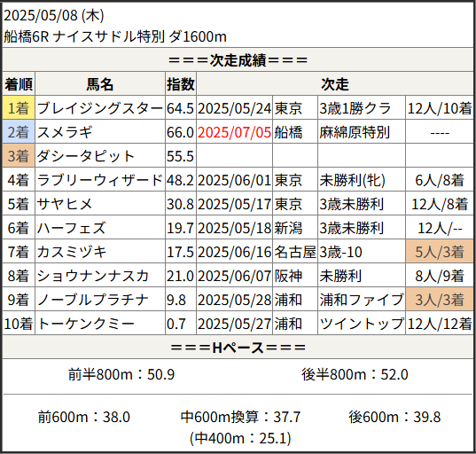Click the orange 3着 rank cell
476x454 pixels.
click(19, 156)
